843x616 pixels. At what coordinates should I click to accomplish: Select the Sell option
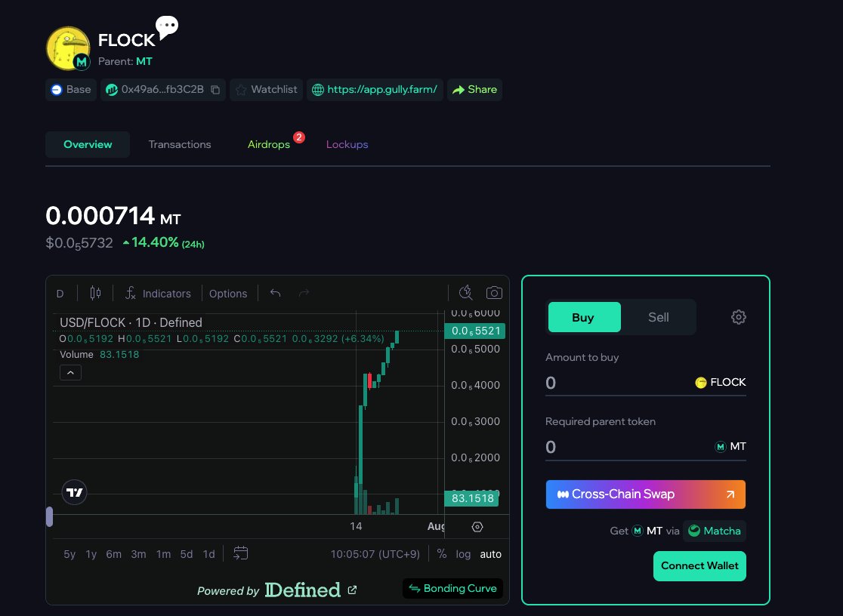(x=658, y=317)
